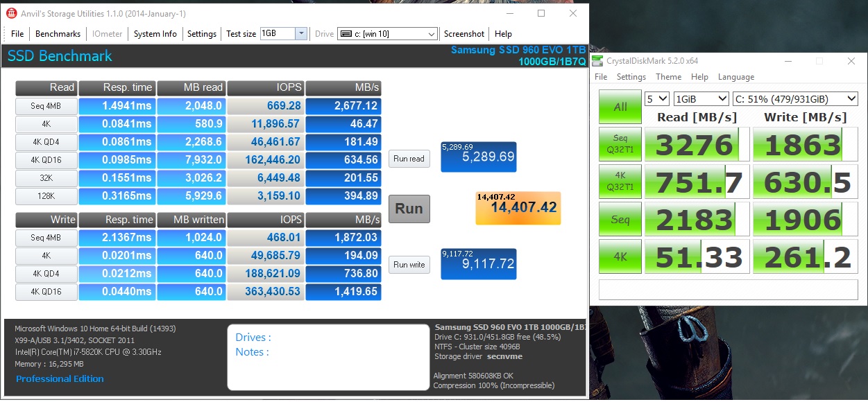
Task: Open File menu in CrystalDiskMark
Action: [x=601, y=77]
